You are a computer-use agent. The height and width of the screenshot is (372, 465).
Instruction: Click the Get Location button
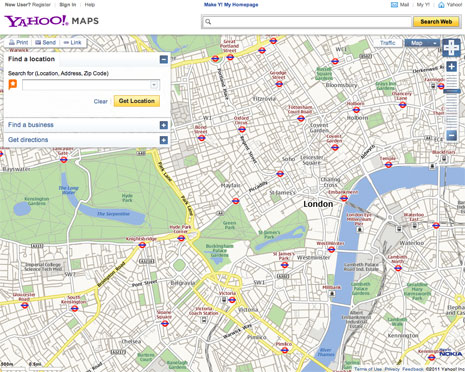click(x=137, y=101)
